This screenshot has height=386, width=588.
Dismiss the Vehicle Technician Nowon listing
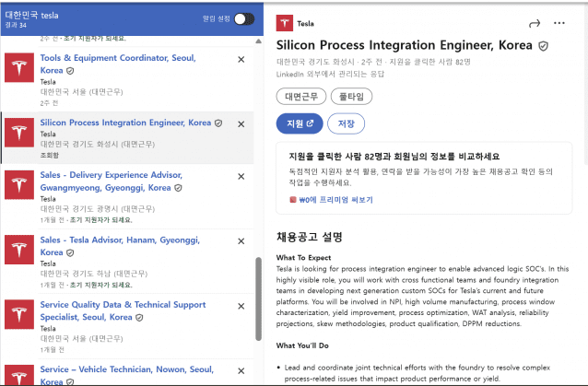(x=241, y=370)
